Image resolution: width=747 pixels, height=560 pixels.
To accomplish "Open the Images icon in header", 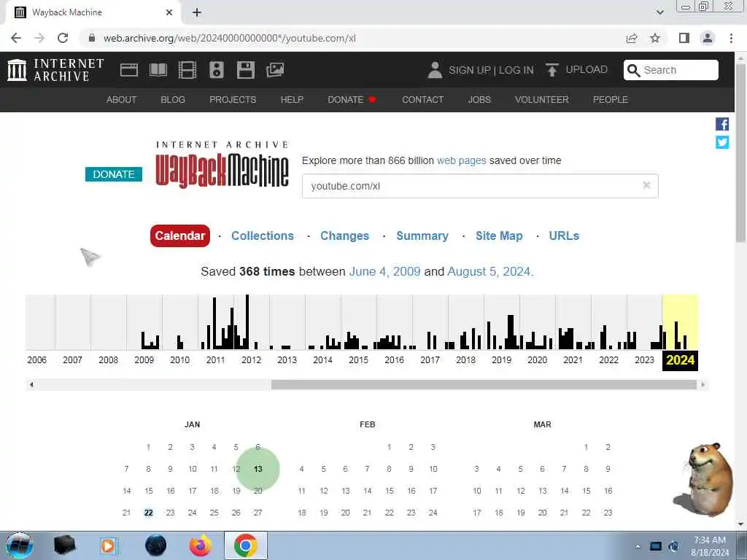I will [x=275, y=70].
